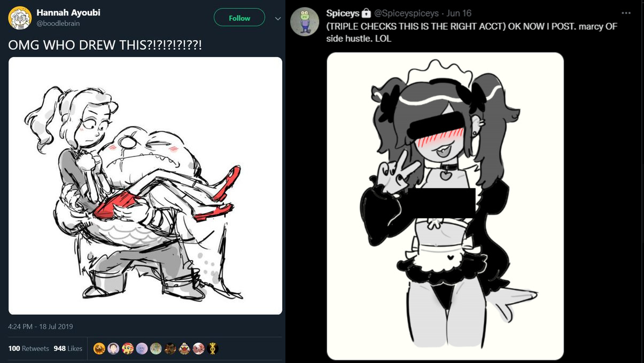Follow Hannah Ayoubi with the Follow button
The height and width of the screenshot is (363, 644).
coord(239,18)
